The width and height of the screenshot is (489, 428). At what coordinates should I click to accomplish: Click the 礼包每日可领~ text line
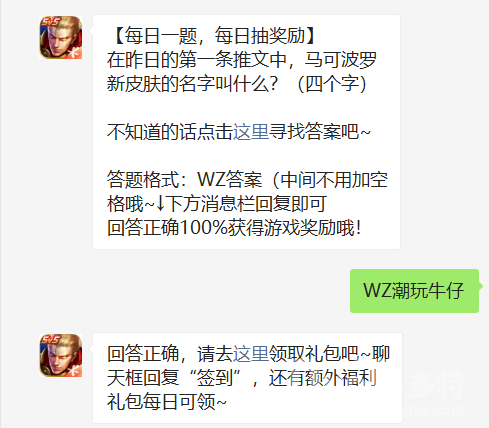[x=167, y=402]
